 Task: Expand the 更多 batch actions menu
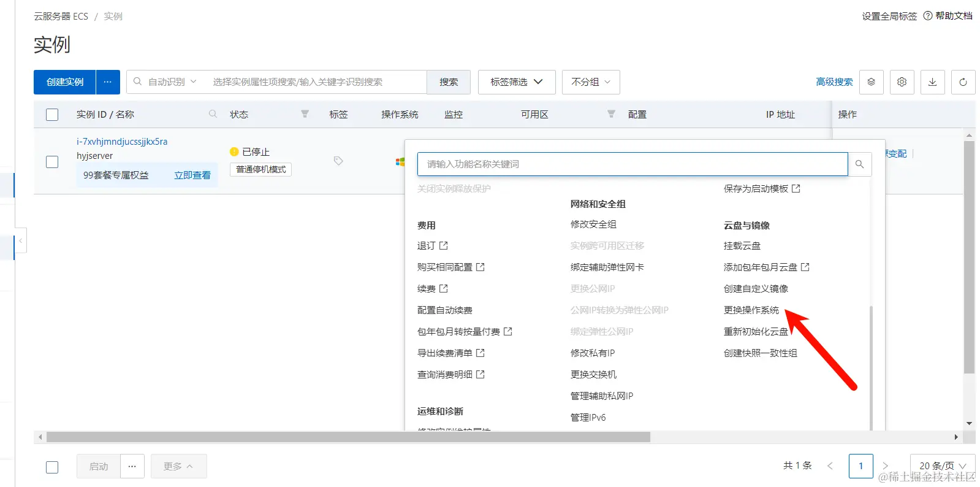(178, 466)
